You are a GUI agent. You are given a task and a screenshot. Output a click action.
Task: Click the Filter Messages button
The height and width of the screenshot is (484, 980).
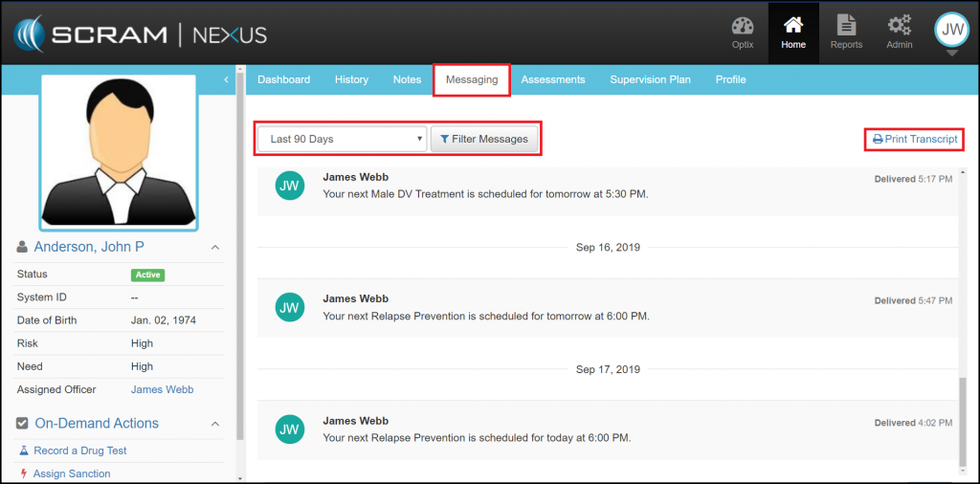coord(484,140)
